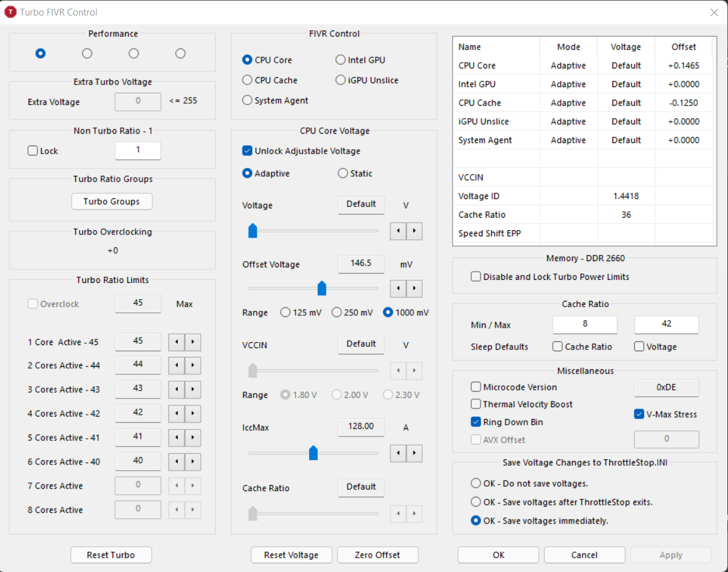Open the Turbo Groups dialog

click(111, 201)
